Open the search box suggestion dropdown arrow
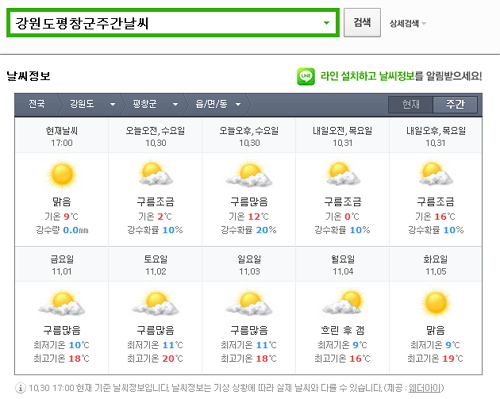Image resolution: width=500 pixels, height=399 pixels. point(326,23)
